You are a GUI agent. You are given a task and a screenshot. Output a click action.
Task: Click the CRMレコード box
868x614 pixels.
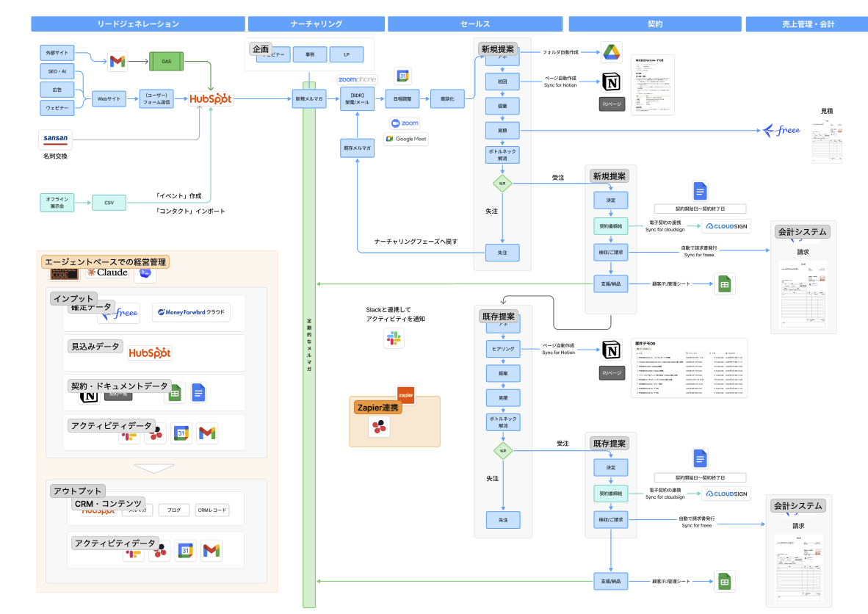pyautogui.click(x=212, y=510)
